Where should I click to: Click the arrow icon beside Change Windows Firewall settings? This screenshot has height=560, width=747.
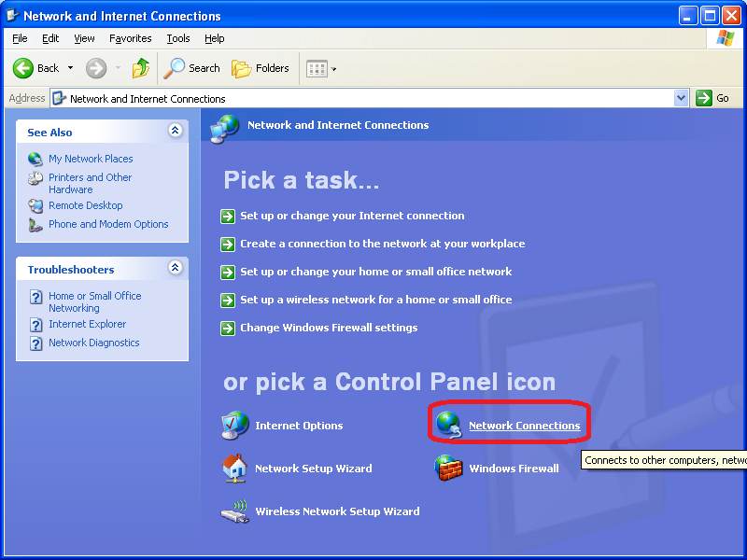pyautogui.click(x=228, y=329)
